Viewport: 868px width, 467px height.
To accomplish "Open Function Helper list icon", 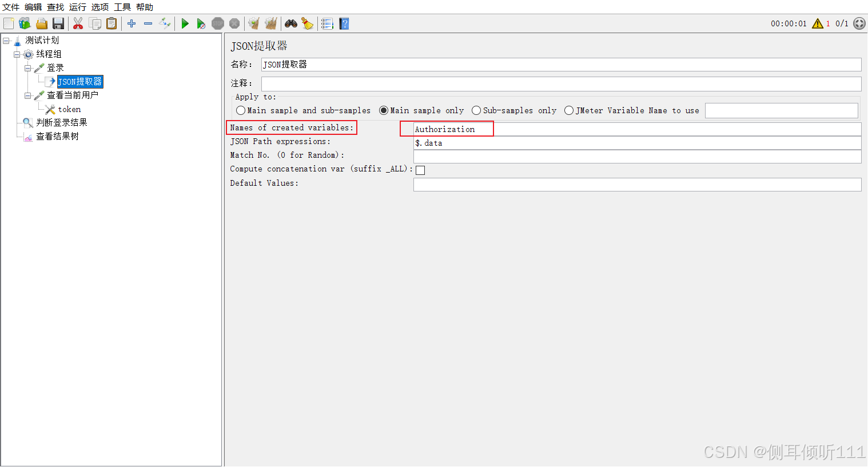I will tap(327, 23).
